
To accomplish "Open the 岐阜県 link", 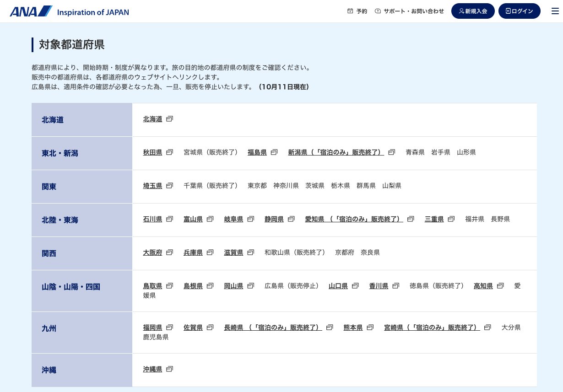I will [x=233, y=219].
